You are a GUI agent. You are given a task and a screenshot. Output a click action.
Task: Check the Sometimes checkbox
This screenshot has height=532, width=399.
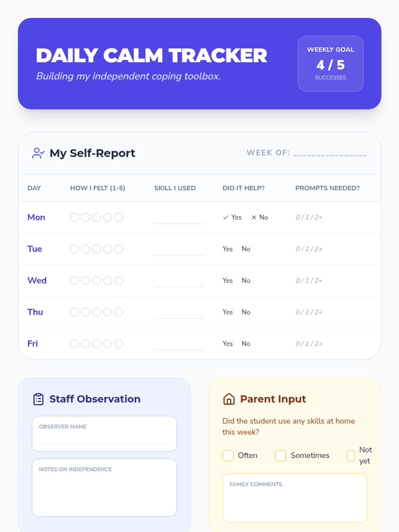coord(281,456)
